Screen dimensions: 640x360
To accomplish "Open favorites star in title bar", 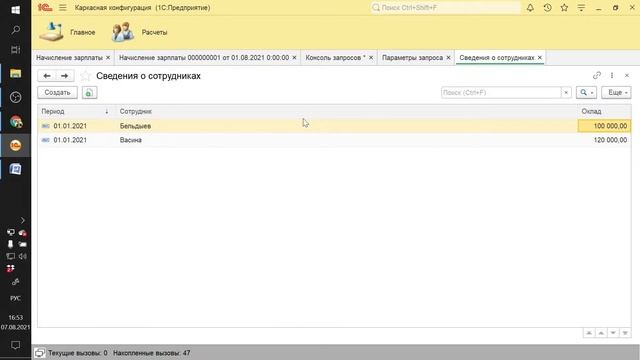I will point(564,7).
